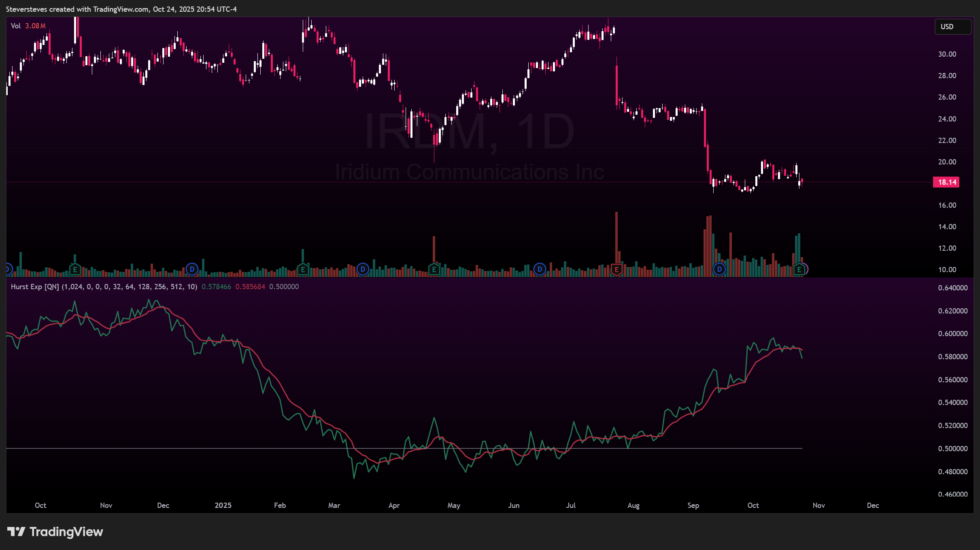This screenshot has height=550, width=980.
Task: Click the 16.00 price axis label
Action: (947, 205)
